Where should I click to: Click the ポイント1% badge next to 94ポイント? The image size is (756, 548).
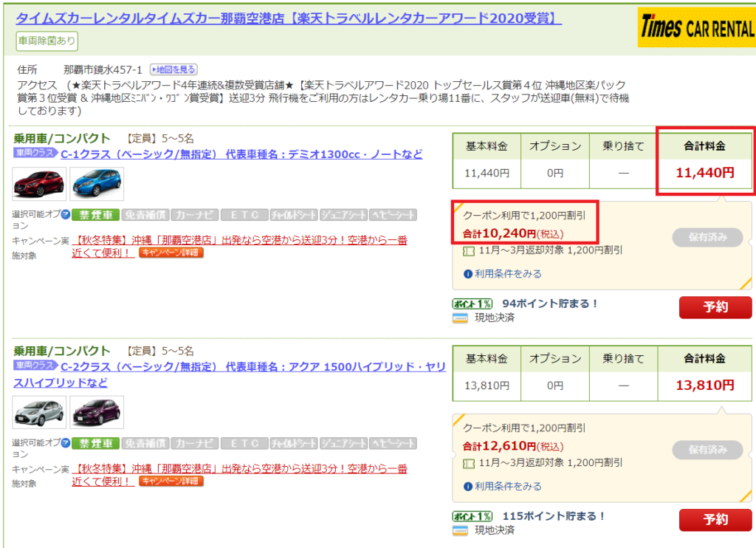(x=472, y=304)
